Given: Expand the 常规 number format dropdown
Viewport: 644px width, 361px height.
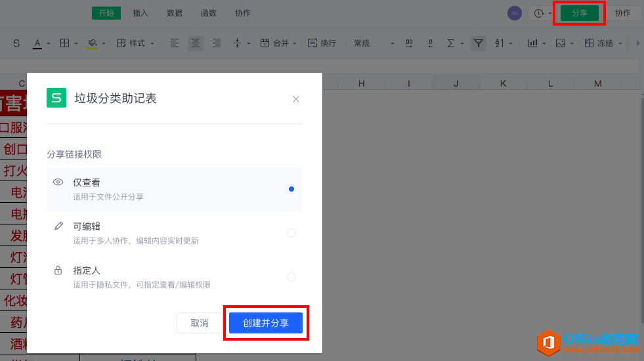Looking at the screenshot, I should pos(374,43).
